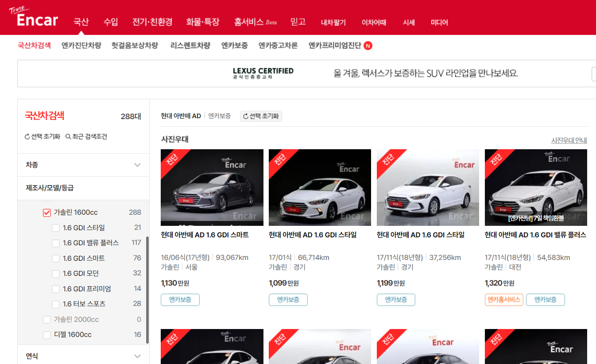
Task: Click the magnifier icon in 최근 검색조건
Action: [x=68, y=137]
